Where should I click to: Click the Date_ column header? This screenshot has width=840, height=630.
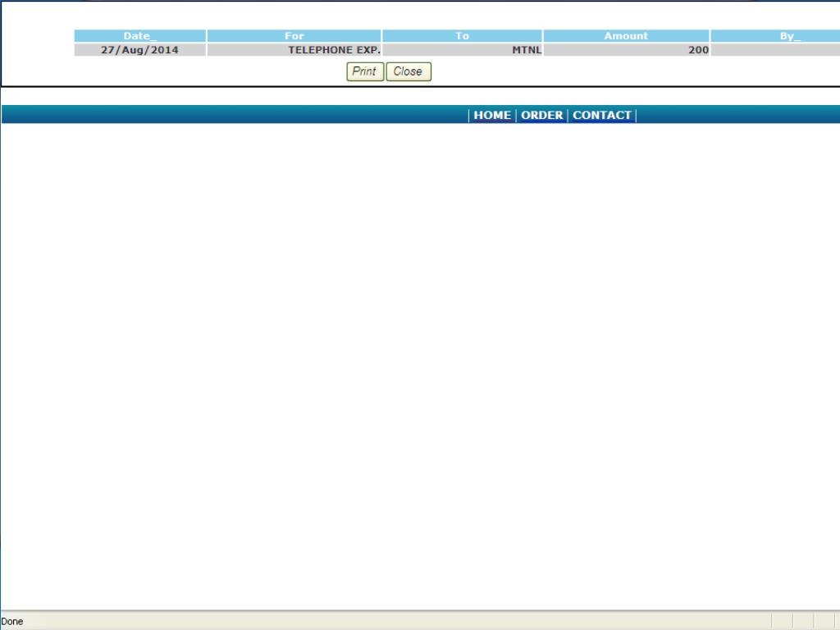click(139, 36)
